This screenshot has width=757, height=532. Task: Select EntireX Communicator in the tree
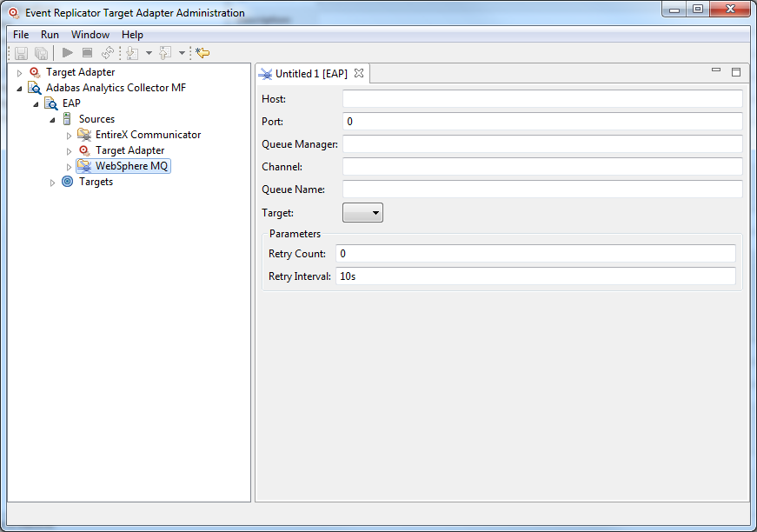[148, 135]
